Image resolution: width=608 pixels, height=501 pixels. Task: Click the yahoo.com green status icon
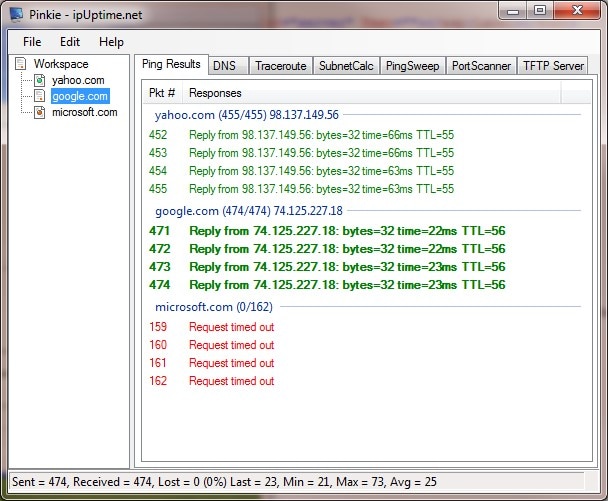tap(40, 80)
